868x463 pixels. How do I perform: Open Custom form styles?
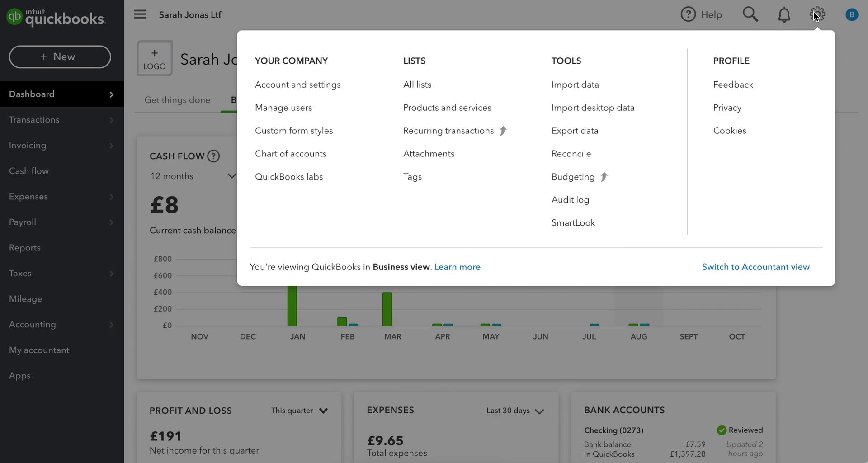(294, 131)
